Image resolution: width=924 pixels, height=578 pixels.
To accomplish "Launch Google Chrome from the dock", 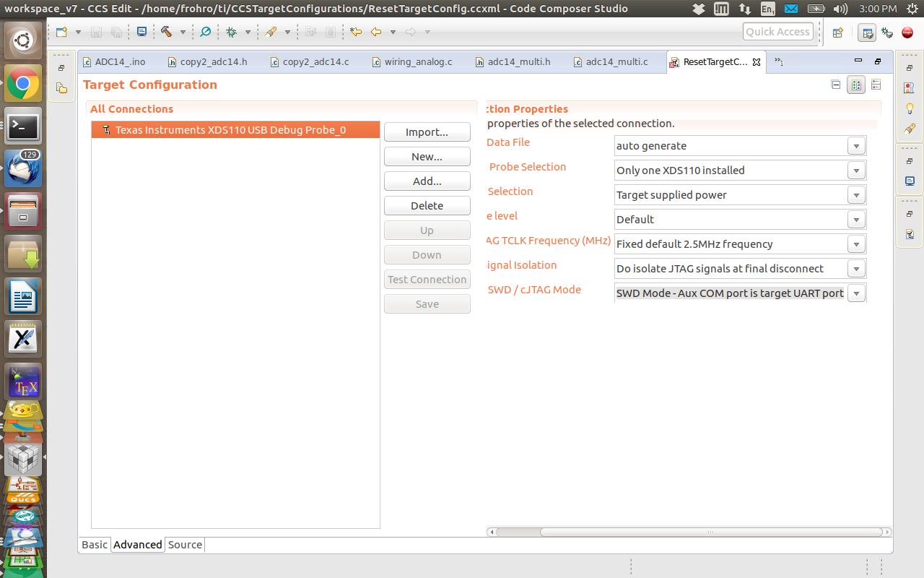I will (x=23, y=85).
